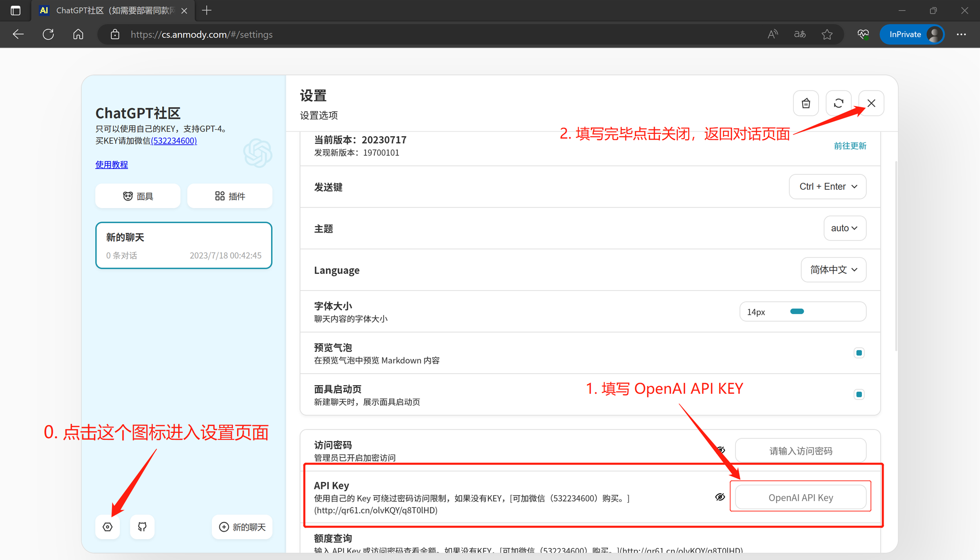Open the GitHub icon link

click(x=142, y=526)
